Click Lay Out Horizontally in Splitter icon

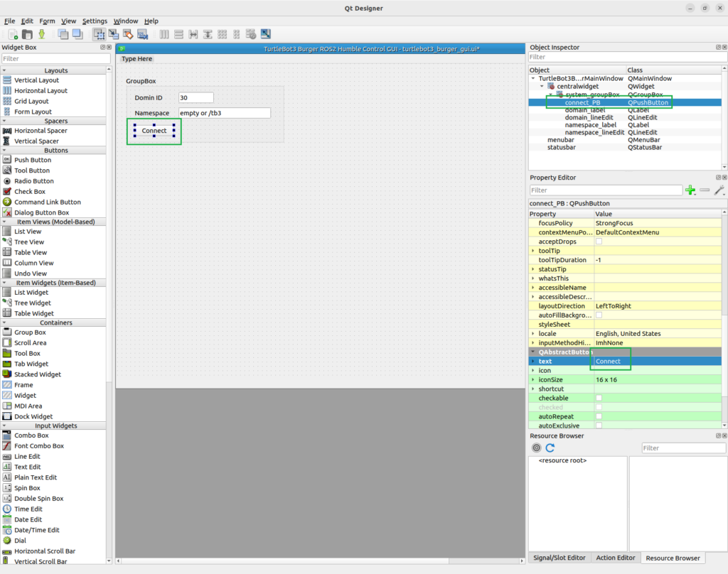tap(193, 34)
